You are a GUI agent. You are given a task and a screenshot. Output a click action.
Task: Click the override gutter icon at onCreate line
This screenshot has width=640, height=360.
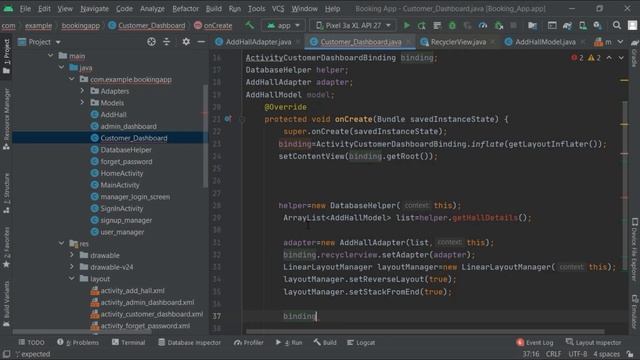click(228, 119)
